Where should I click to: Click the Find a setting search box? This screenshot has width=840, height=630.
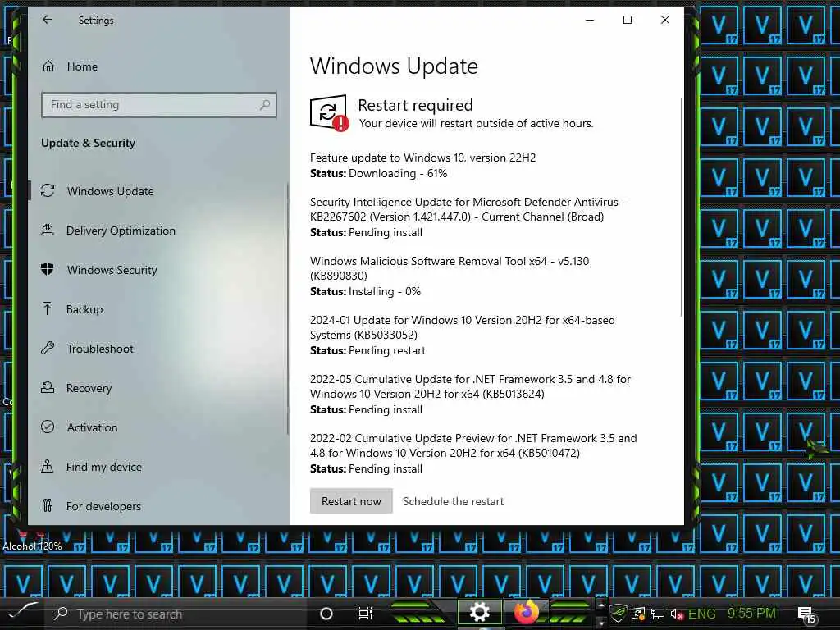pos(158,105)
